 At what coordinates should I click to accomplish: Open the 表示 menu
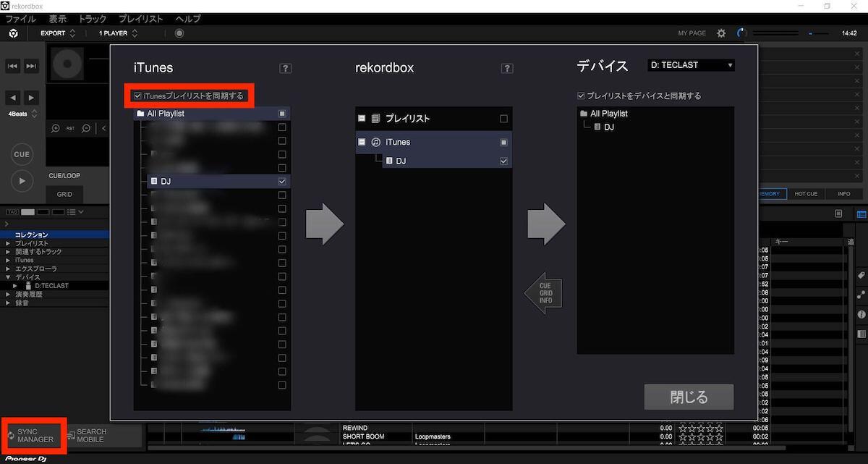pyautogui.click(x=57, y=19)
